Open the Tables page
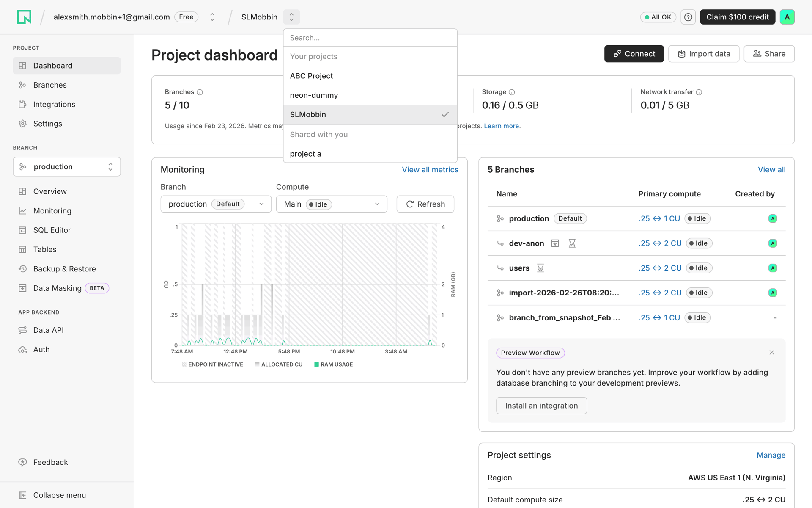This screenshot has height=508, width=812. (67, 249)
